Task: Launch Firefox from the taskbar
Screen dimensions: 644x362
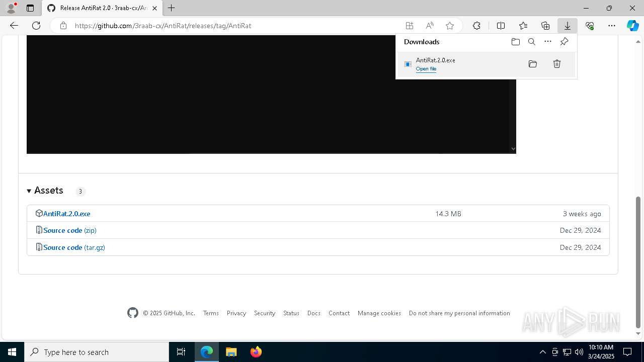Action: pos(256,352)
